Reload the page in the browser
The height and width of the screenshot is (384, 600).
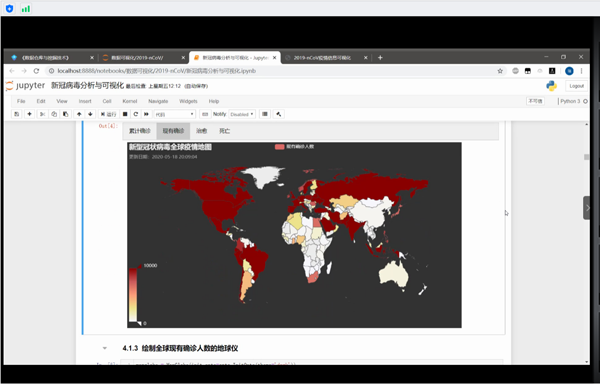(x=36, y=71)
